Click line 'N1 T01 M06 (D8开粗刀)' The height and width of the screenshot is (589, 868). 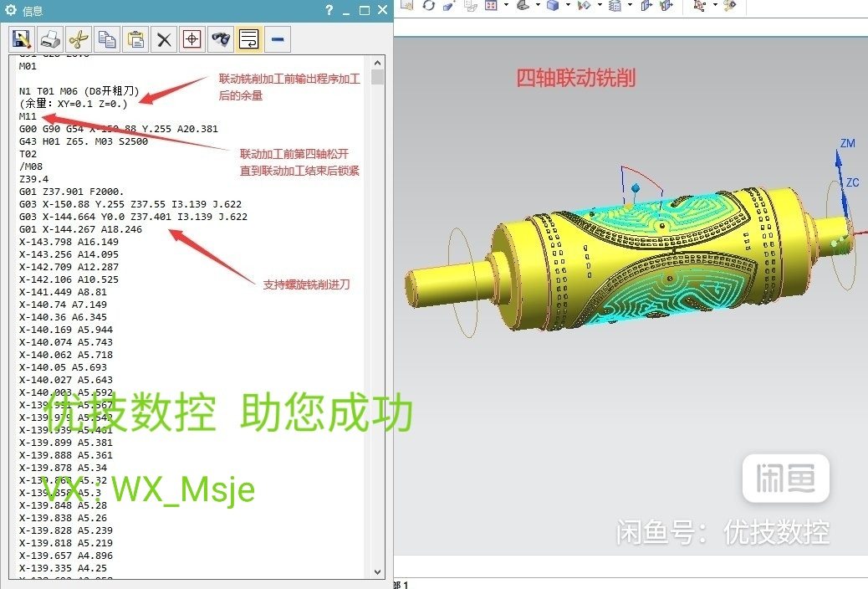pos(79,91)
